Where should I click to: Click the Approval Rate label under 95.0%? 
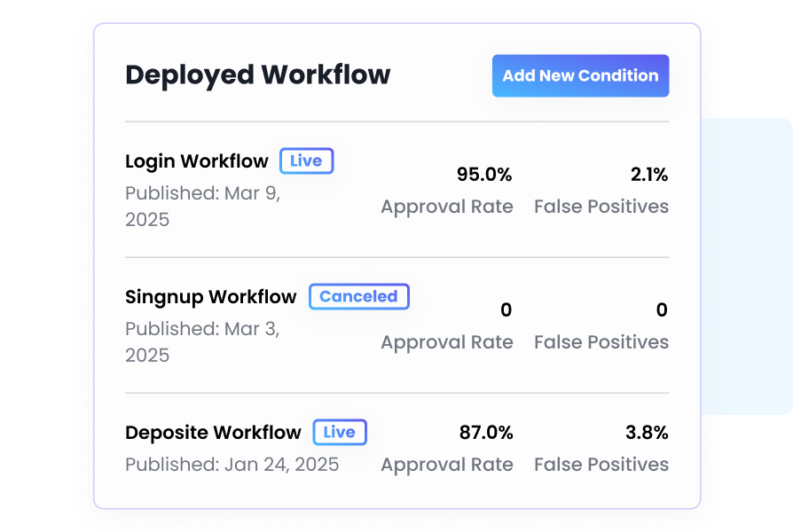(447, 207)
